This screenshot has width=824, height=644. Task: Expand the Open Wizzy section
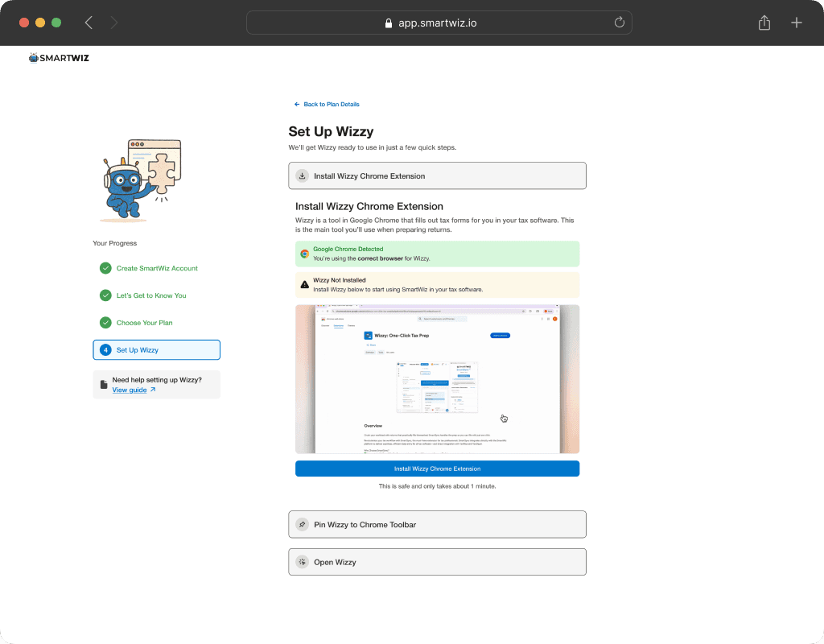[437, 562]
